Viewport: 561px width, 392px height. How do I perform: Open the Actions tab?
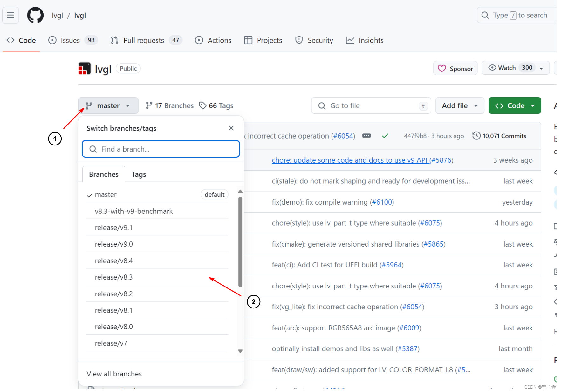pos(213,40)
